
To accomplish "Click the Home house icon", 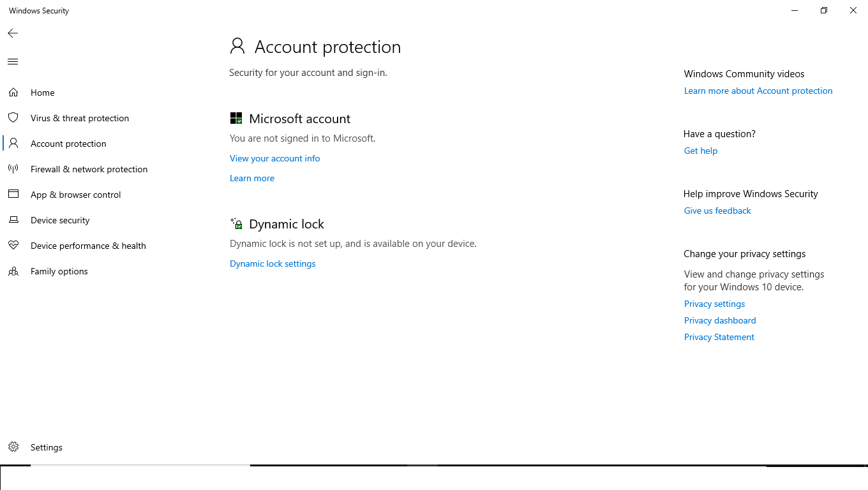I will tap(13, 93).
